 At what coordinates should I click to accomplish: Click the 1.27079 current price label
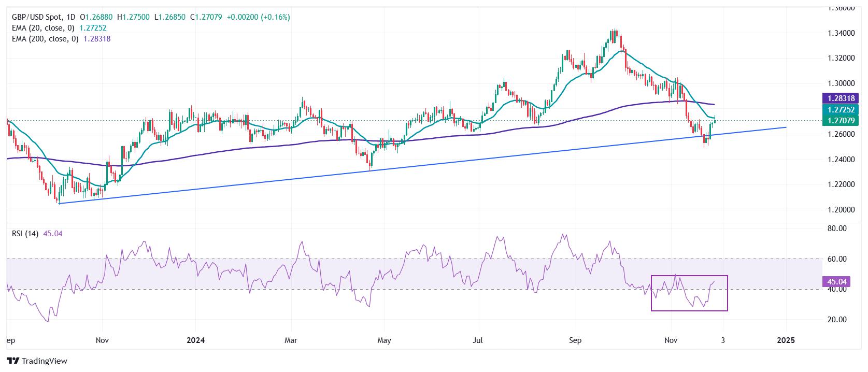841,121
